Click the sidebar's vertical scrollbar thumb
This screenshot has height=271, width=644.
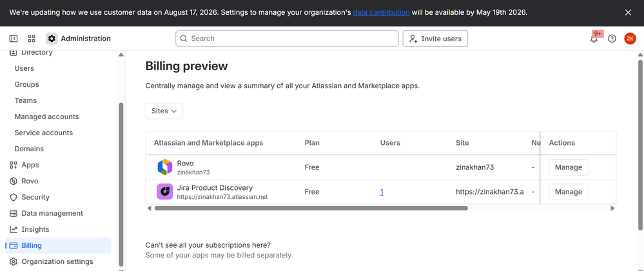click(121, 185)
